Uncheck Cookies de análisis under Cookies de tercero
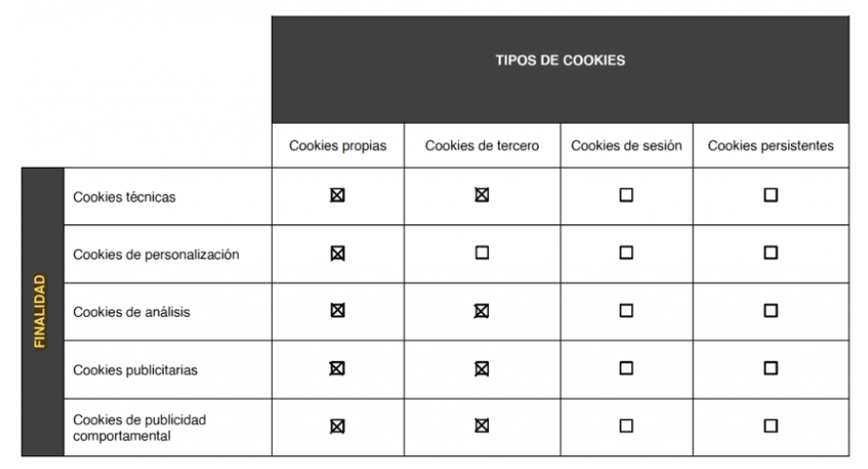Image resolution: width=868 pixels, height=469 pixels. pos(481,311)
